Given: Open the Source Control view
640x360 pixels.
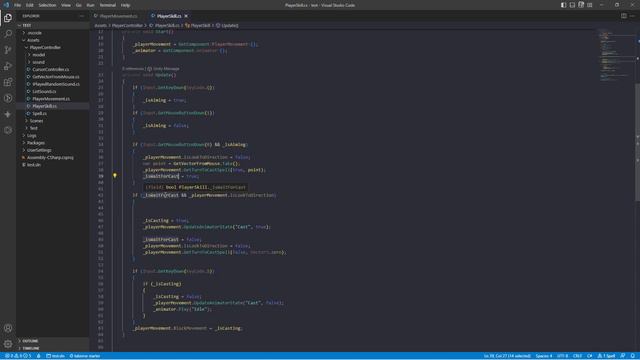Looking at the screenshot, I should (x=8, y=50).
